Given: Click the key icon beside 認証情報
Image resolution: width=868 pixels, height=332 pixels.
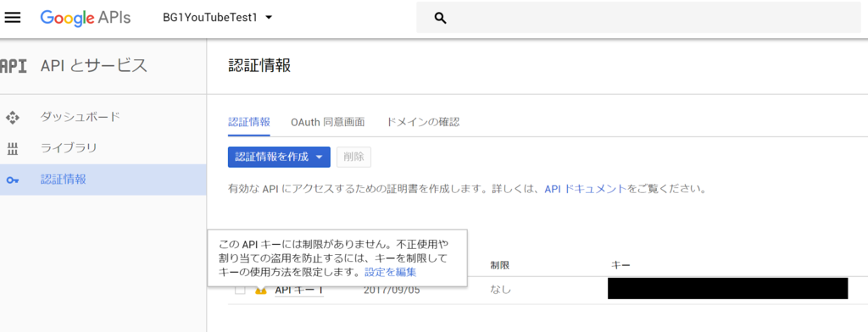Looking at the screenshot, I should [12, 180].
